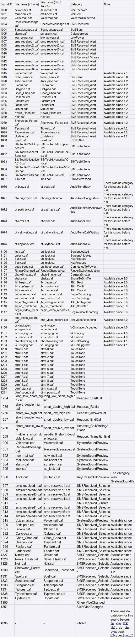Click the 'AudioToneError' category cell
Viewport: 135px width, 644px height.
point(80,221)
